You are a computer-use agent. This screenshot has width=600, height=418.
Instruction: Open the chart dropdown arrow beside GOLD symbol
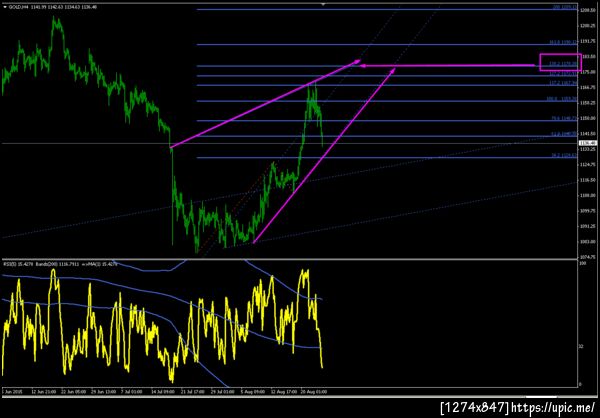(5, 7)
